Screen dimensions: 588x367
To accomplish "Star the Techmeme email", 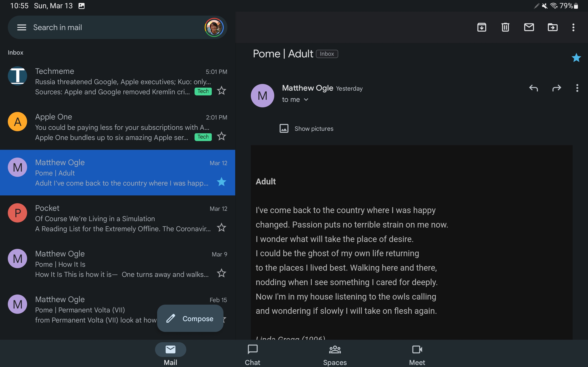I will pyautogui.click(x=221, y=91).
